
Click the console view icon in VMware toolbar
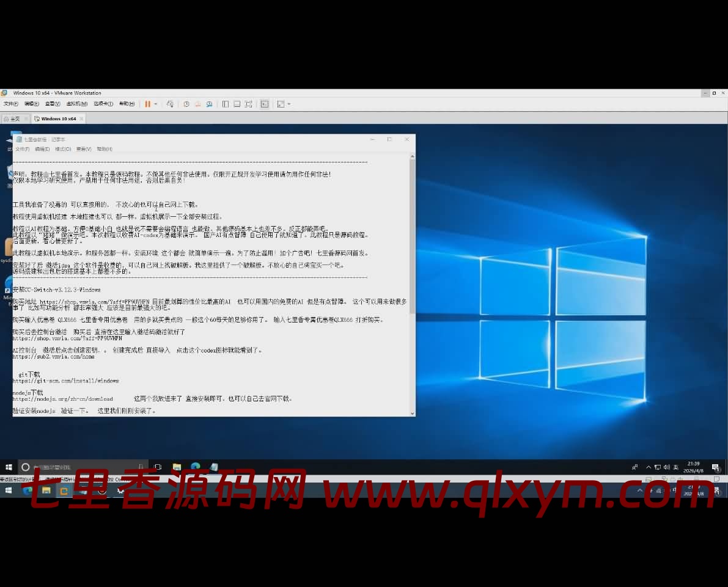point(265,104)
